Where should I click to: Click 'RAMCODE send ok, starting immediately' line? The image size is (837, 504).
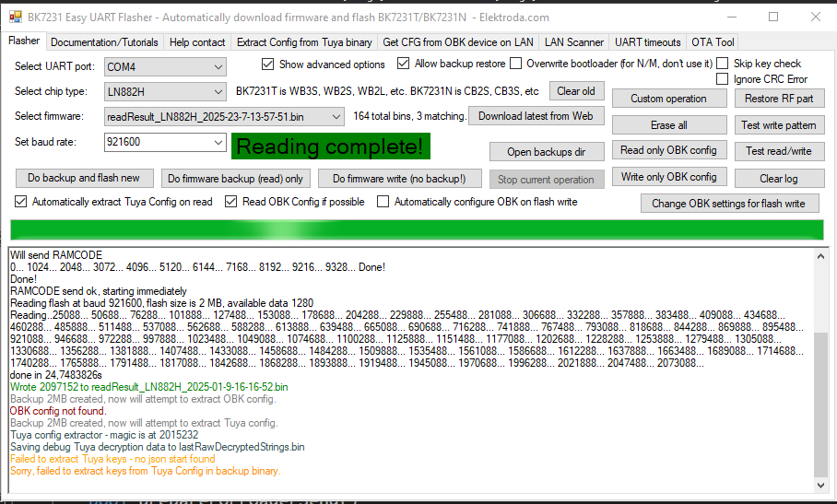coord(99,291)
